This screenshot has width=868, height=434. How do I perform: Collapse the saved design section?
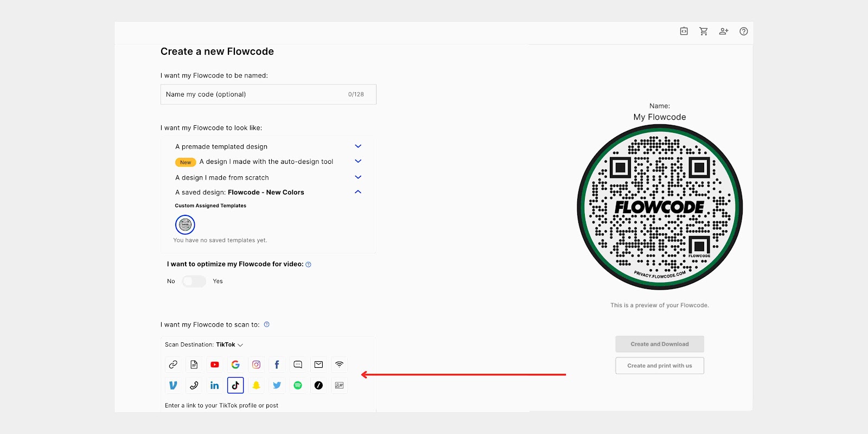tap(358, 192)
